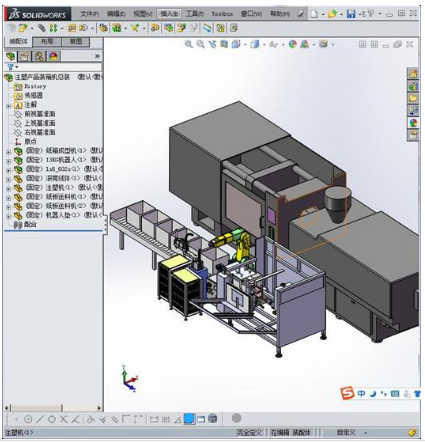Expand the 1300机器人<1> component

[x=9, y=161]
